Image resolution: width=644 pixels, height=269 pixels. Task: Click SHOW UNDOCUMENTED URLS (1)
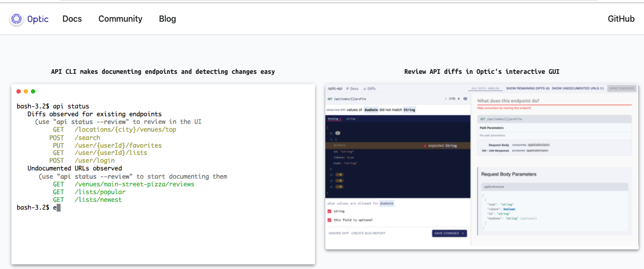click(578, 89)
